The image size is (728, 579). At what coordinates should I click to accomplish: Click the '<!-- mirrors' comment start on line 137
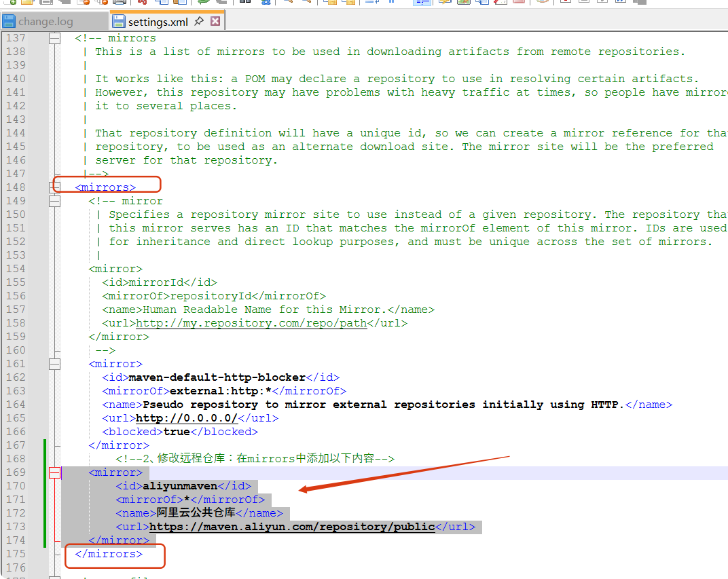[x=115, y=38]
